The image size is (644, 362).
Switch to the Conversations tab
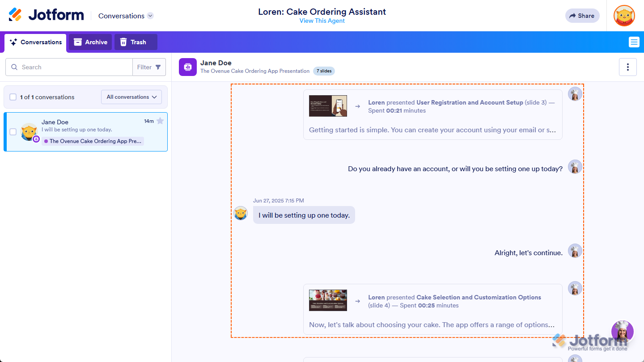pos(36,42)
